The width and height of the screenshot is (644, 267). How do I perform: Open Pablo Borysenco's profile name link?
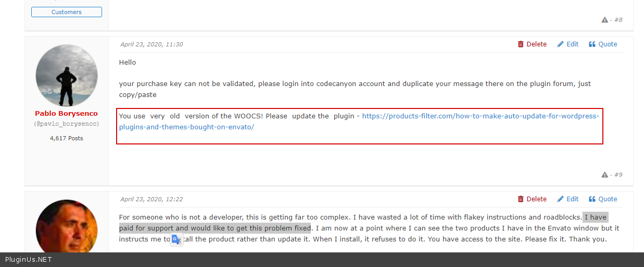point(67,114)
